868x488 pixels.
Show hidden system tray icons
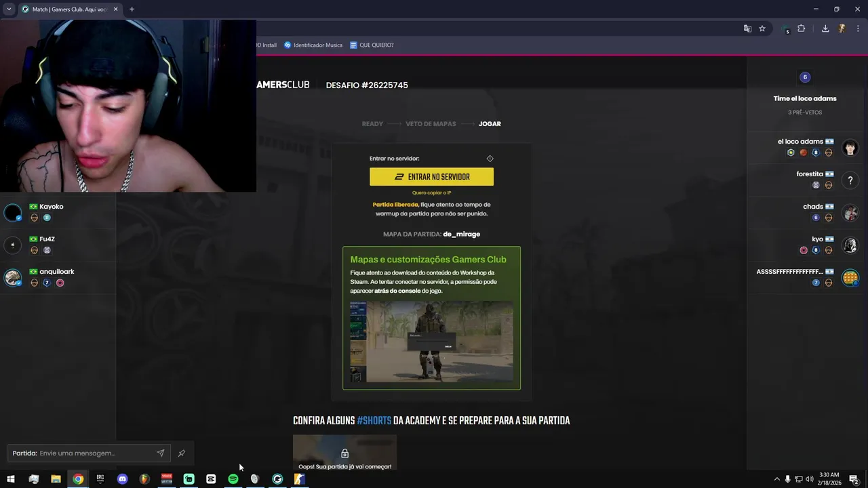(x=776, y=479)
